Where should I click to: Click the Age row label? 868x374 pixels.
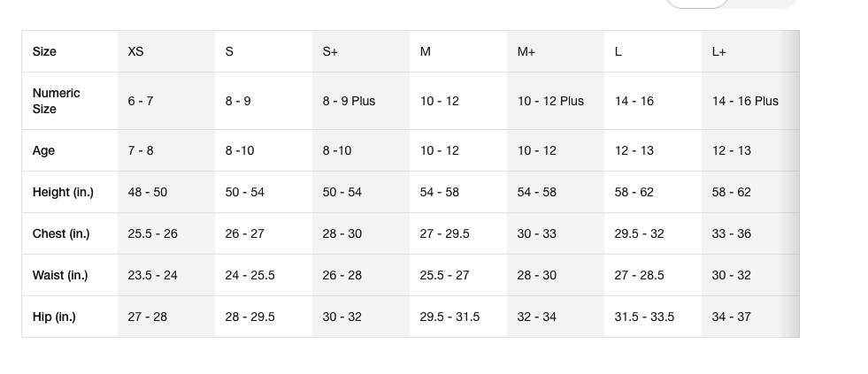pos(43,150)
